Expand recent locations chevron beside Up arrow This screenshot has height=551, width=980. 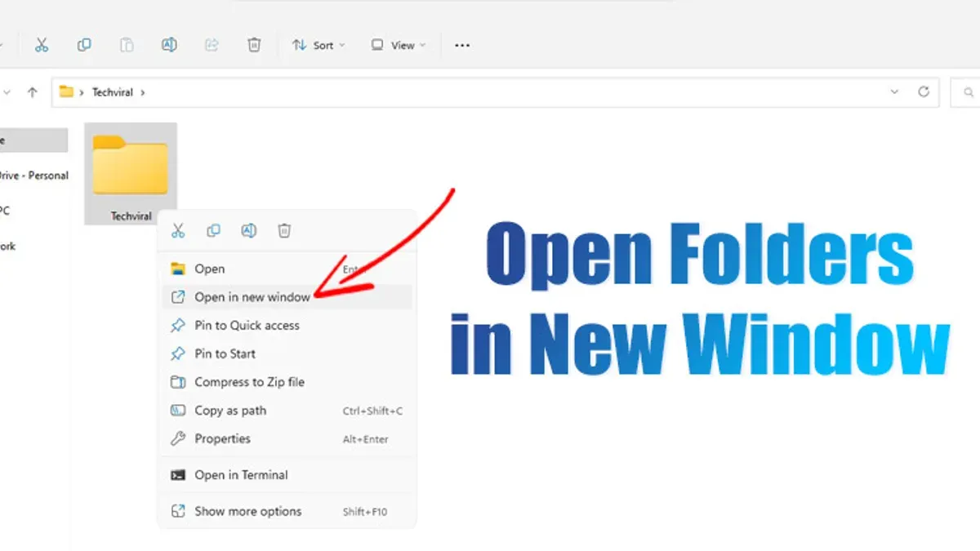pos(7,92)
